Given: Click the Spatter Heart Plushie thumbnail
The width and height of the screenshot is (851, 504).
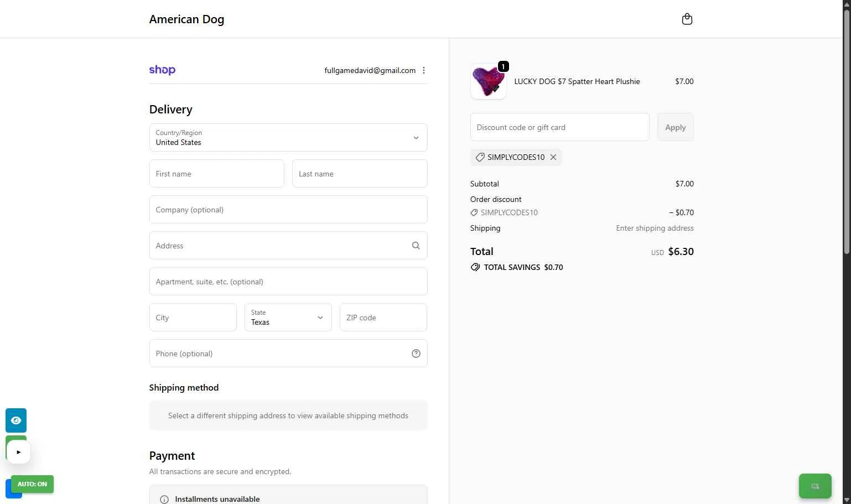Looking at the screenshot, I should 488,81.
